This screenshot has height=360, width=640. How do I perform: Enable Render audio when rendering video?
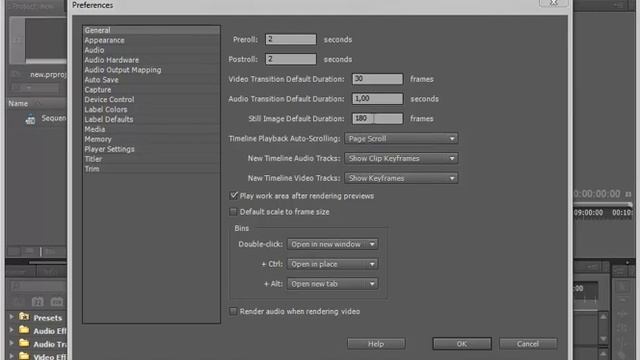(233, 311)
